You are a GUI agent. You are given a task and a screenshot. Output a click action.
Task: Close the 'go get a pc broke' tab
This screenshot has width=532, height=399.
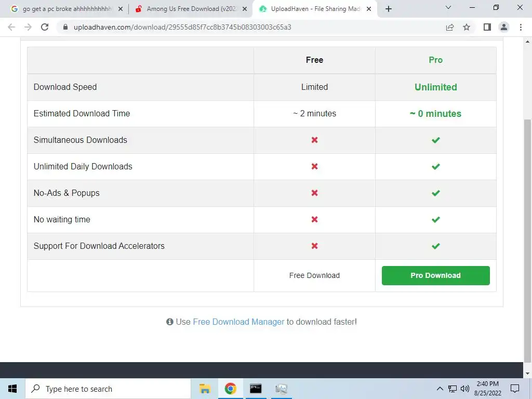[x=121, y=9]
